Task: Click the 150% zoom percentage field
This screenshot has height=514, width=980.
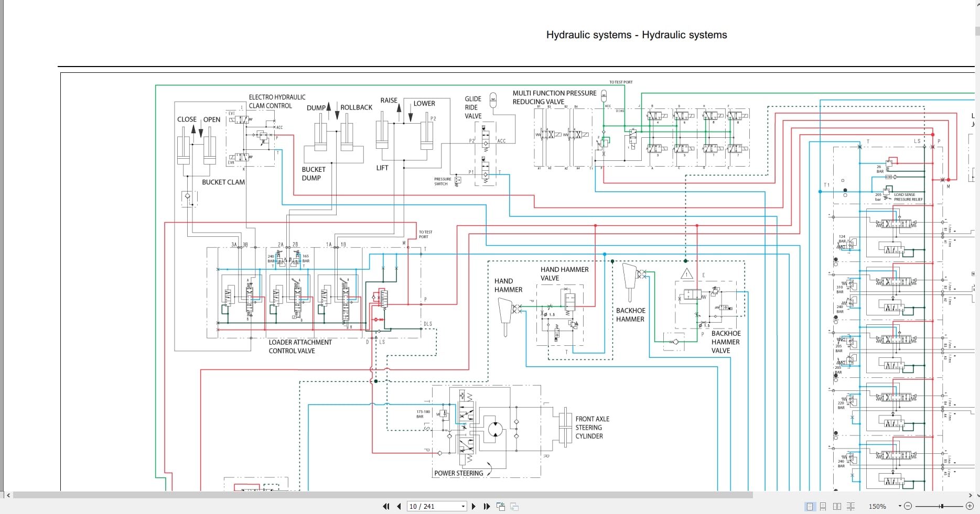Action: (x=877, y=506)
